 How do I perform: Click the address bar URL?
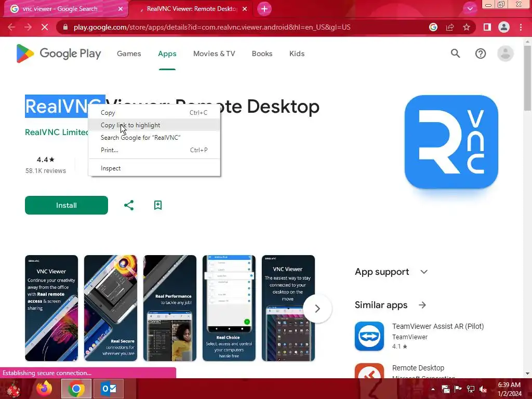coord(212,27)
